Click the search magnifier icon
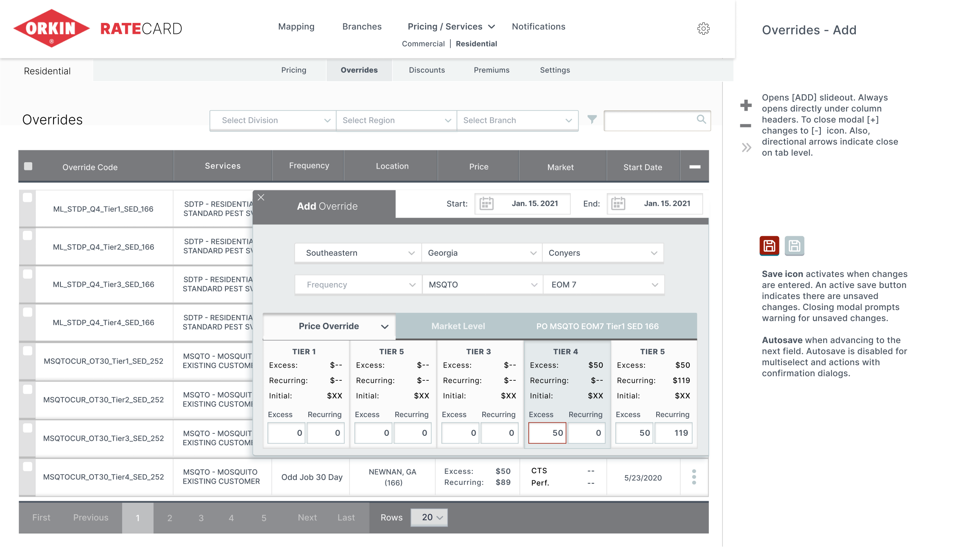 701,119
